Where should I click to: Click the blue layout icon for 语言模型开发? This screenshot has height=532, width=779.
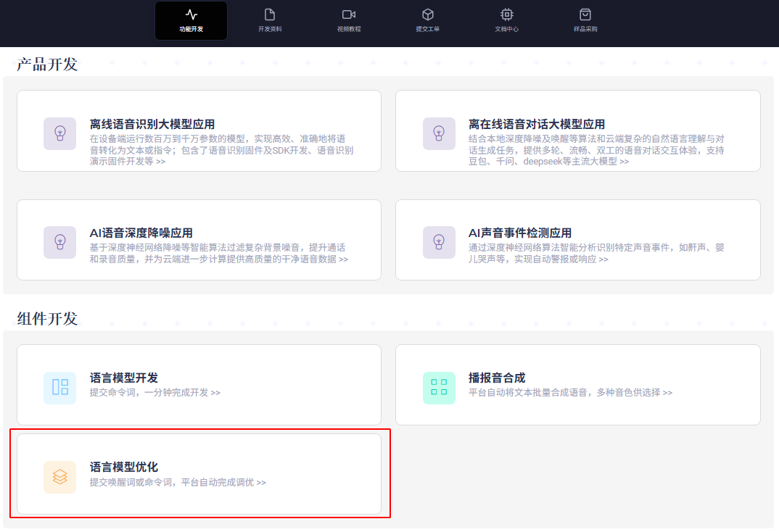point(59,388)
